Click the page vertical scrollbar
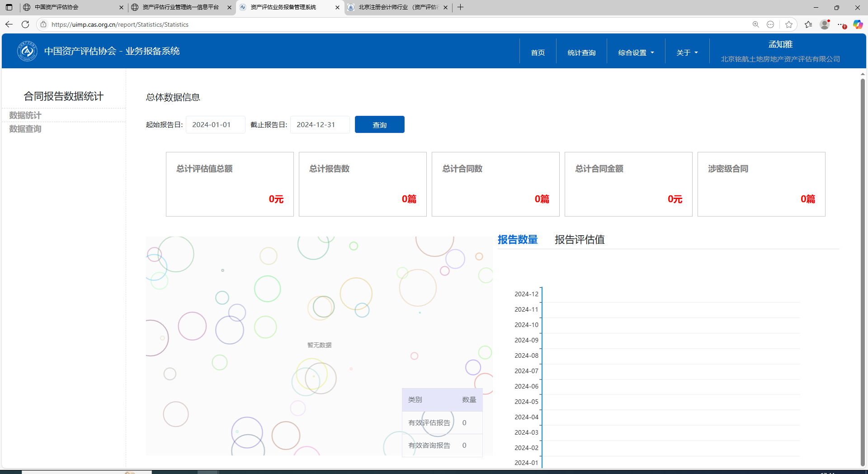The image size is (868, 474). click(863, 271)
